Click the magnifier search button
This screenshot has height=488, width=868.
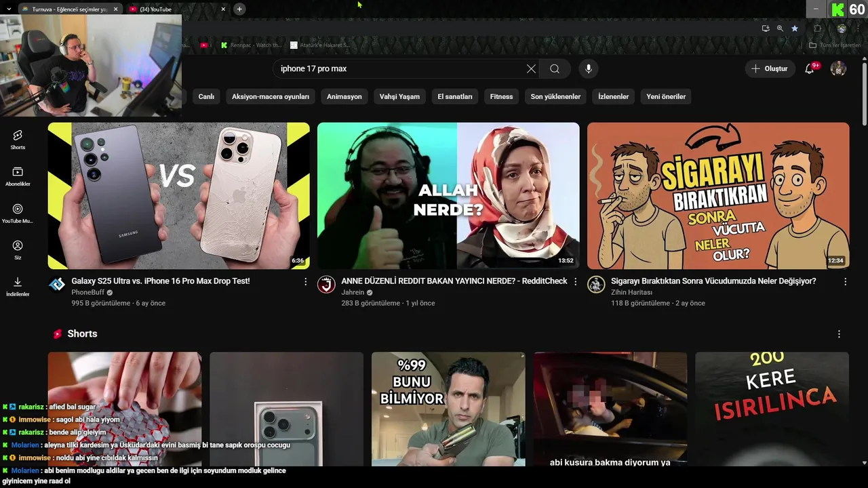point(555,68)
